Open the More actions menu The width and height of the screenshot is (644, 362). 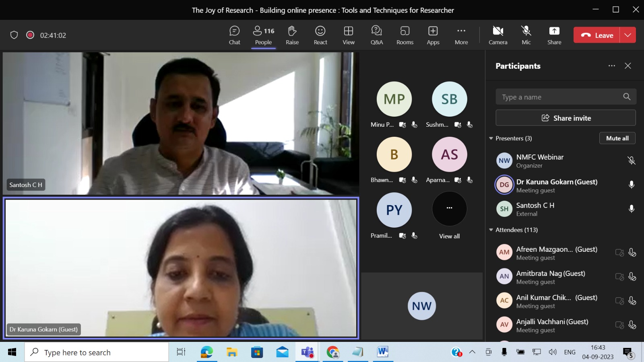[x=461, y=35]
